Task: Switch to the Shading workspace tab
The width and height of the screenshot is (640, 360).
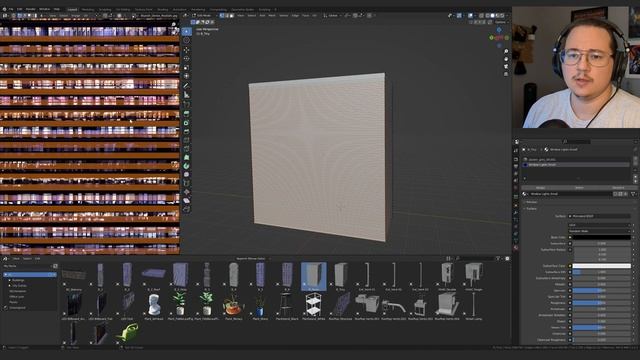Action: coord(162,9)
